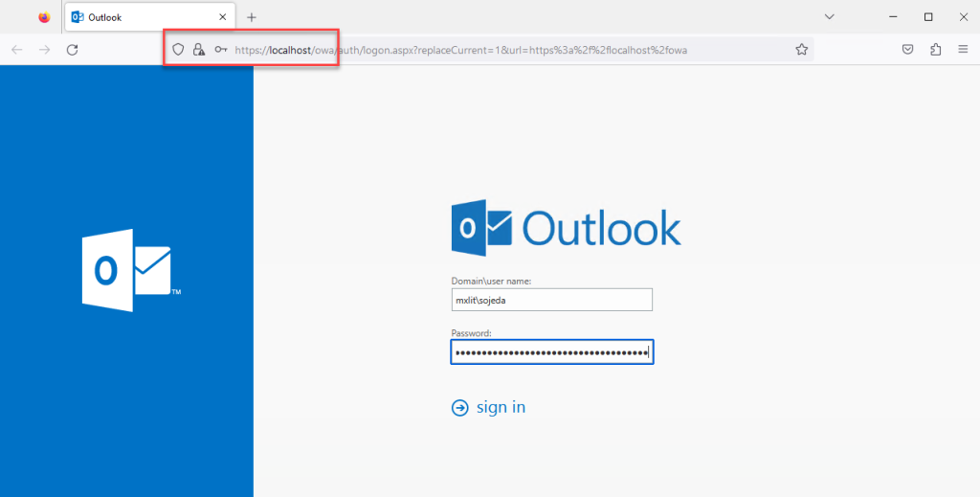The width and height of the screenshot is (980, 497).
Task: Open Firefox View from the tab strip icon
Action: 44,17
